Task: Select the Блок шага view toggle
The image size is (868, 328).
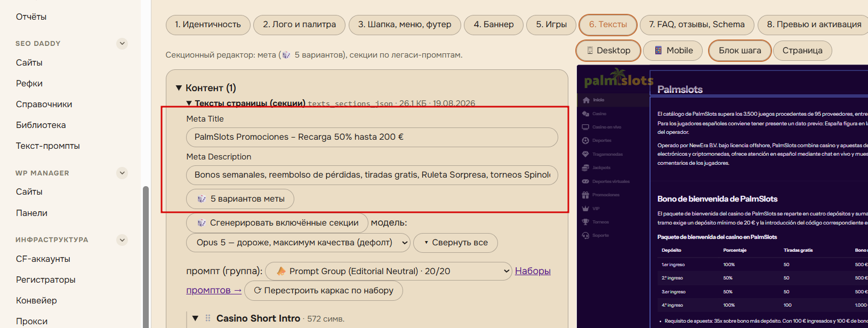Action: [740, 50]
